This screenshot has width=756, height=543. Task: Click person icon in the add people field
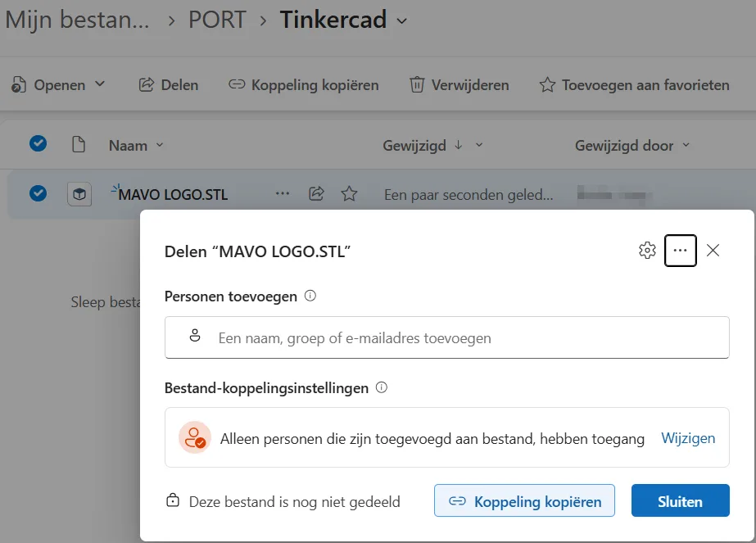coord(195,336)
